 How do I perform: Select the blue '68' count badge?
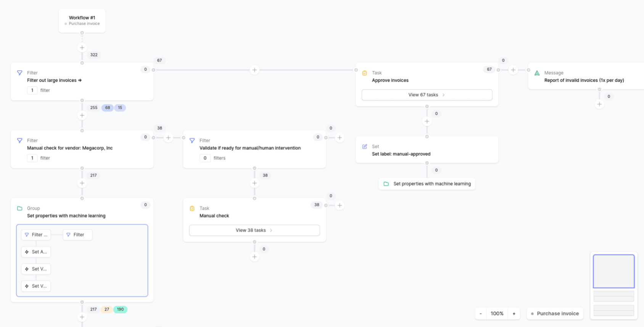coord(108,108)
